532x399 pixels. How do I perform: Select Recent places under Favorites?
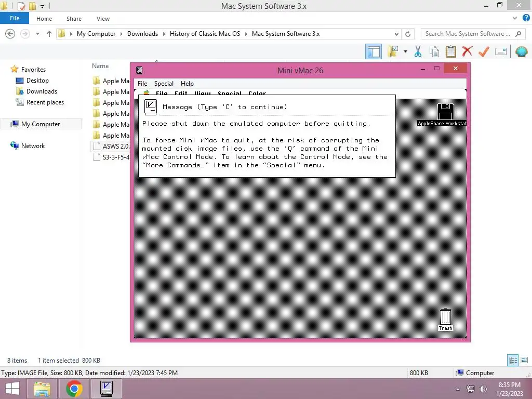click(x=45, y=102)
